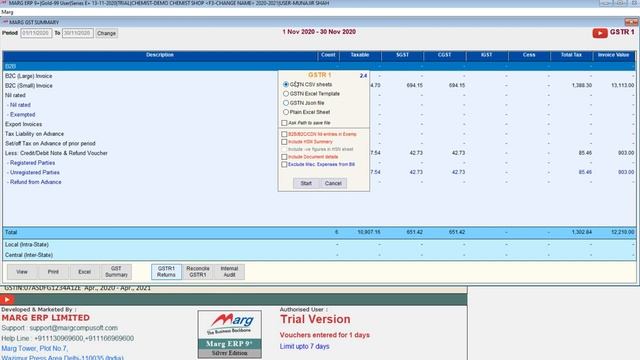This screenshot has width=640, height=360.
Task: Choose the GSTN Excel Template radio button
Action: [x=286, y=94]
